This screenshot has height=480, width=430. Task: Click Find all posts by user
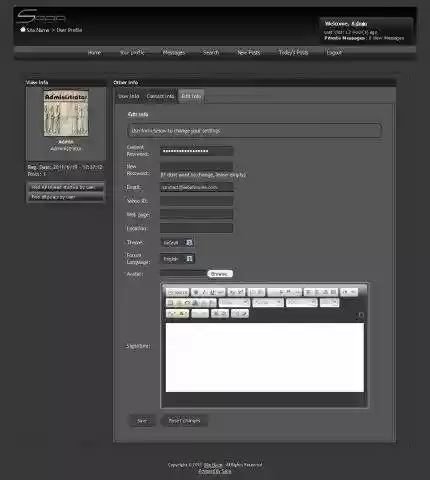65,197
